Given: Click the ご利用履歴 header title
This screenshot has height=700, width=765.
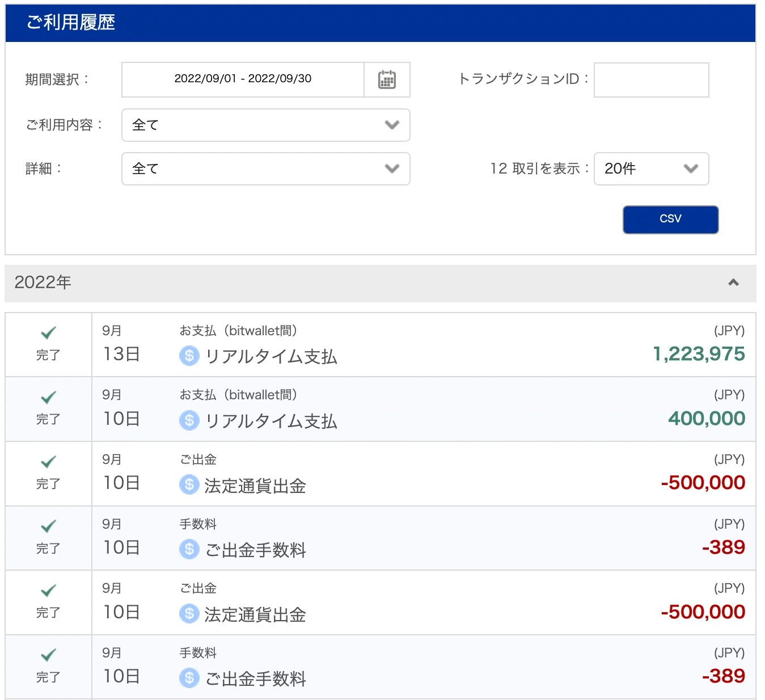Looking at the screenshot, I should (x=71, y=23).
